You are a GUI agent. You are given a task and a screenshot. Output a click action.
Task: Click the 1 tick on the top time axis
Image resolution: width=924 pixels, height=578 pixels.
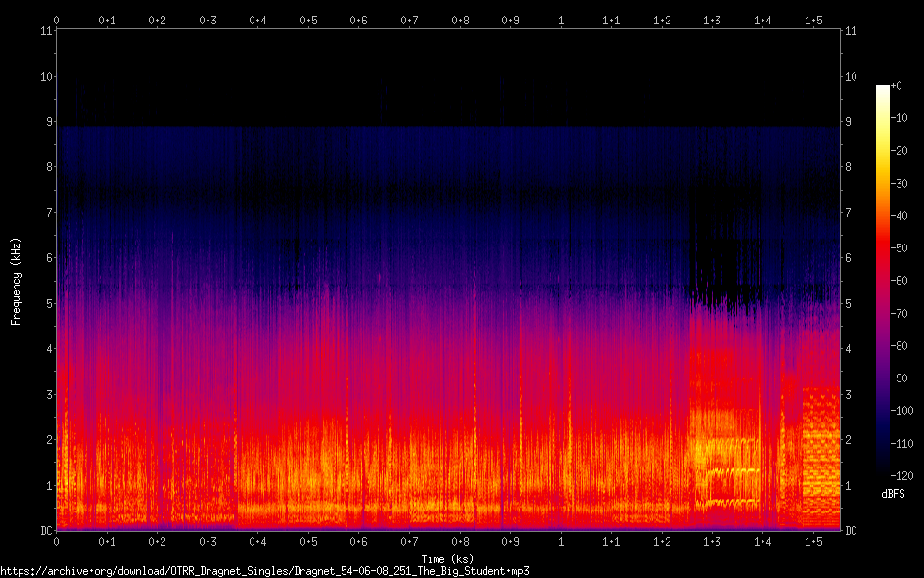pyautogui.click(x=561, y=20)
